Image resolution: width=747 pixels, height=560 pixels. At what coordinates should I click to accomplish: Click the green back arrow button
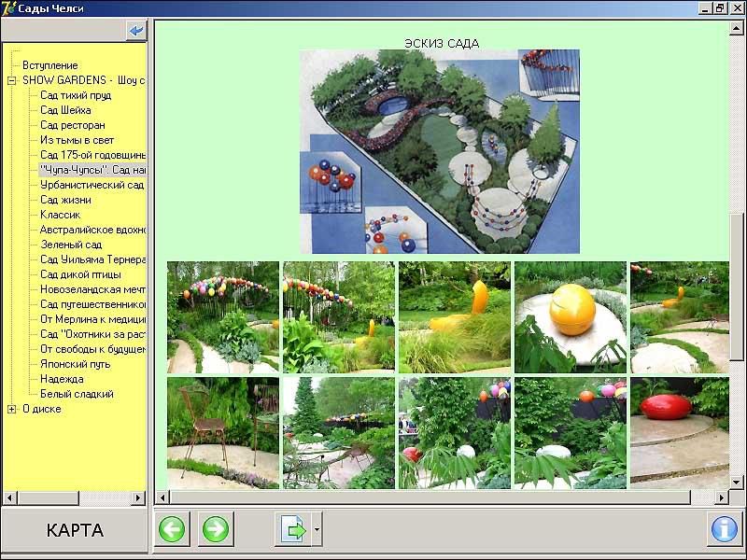(172, 529)
